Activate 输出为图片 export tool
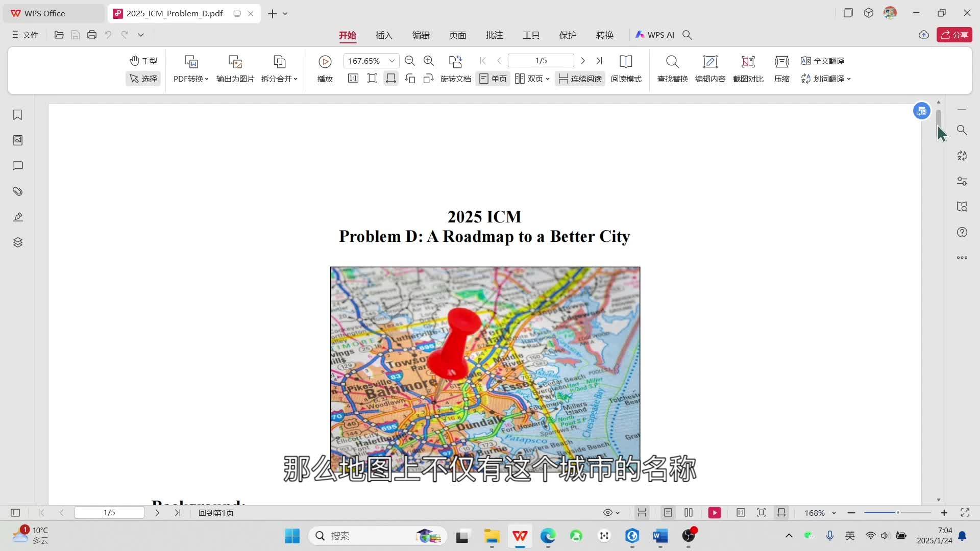This screenshot has height=551, width=980. [x=234, y=69]
